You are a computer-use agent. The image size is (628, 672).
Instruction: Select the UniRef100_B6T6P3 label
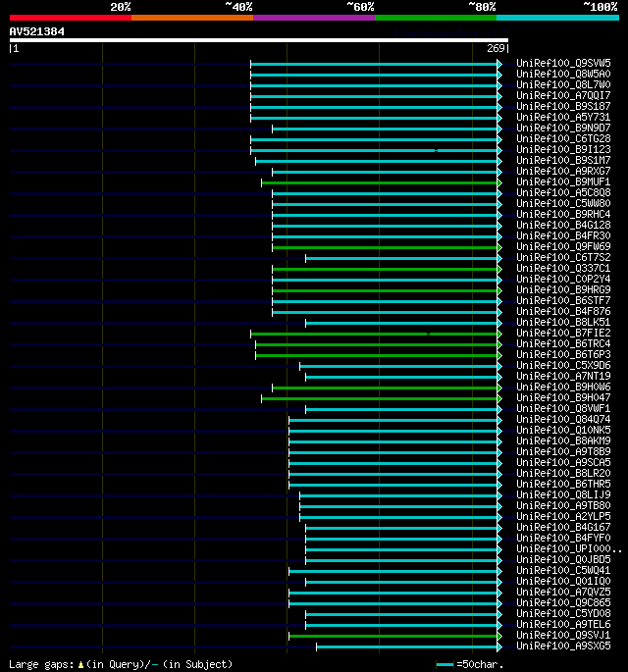[563, 354]
